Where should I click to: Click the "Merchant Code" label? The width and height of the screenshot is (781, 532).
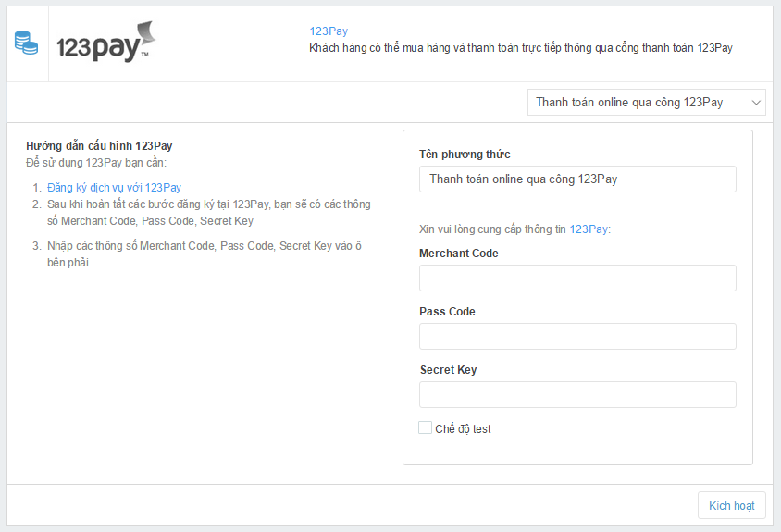click(459, 254)
